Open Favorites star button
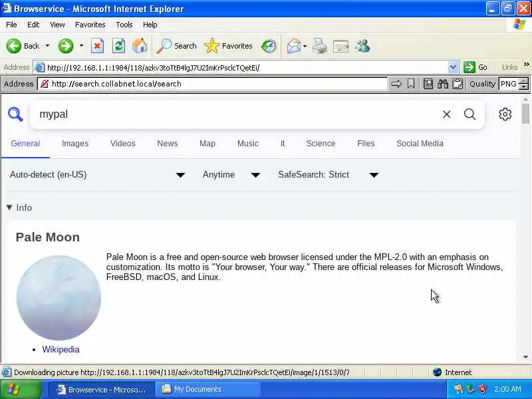Image resolution: width=532 pixels, height=399 pixels. point(228,46)
